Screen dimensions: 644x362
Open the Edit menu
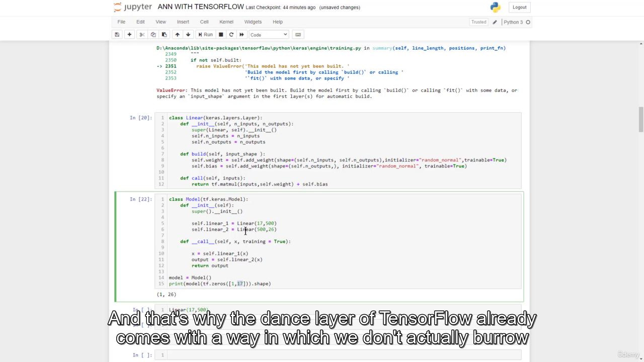coord(140,22)
